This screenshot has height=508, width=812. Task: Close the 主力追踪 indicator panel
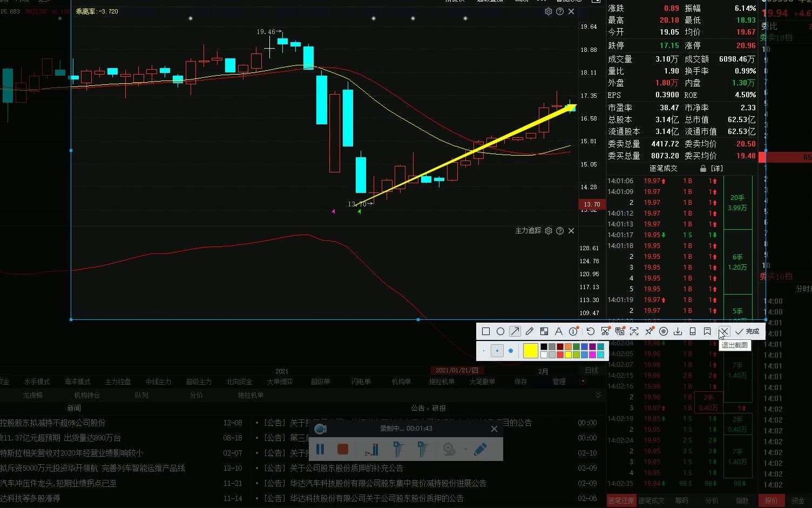click(571, 231)
